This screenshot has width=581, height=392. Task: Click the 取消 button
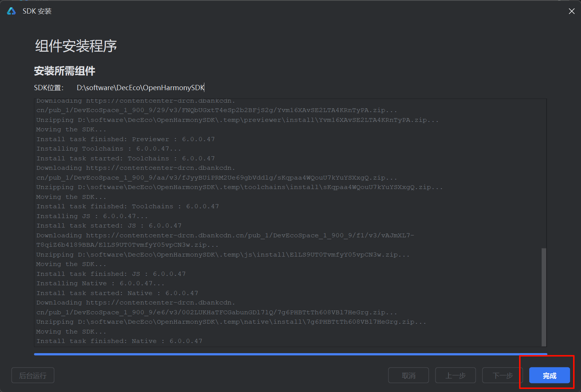408,375
